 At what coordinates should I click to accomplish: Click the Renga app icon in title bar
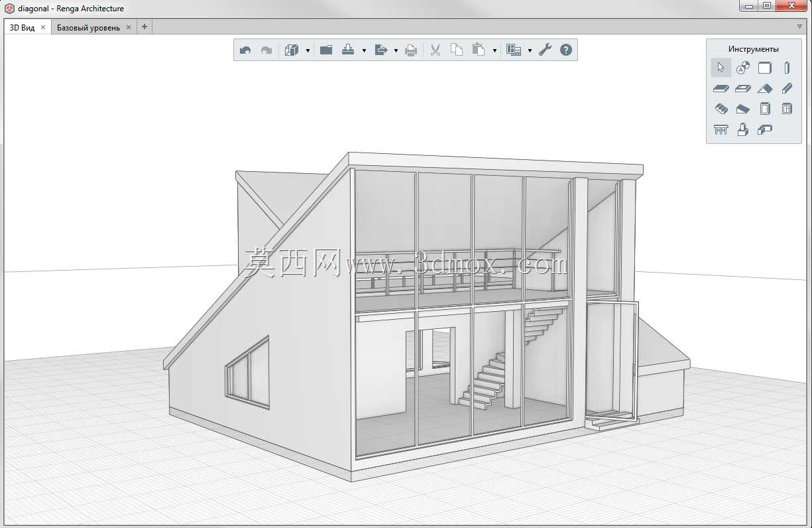(9, 9)
